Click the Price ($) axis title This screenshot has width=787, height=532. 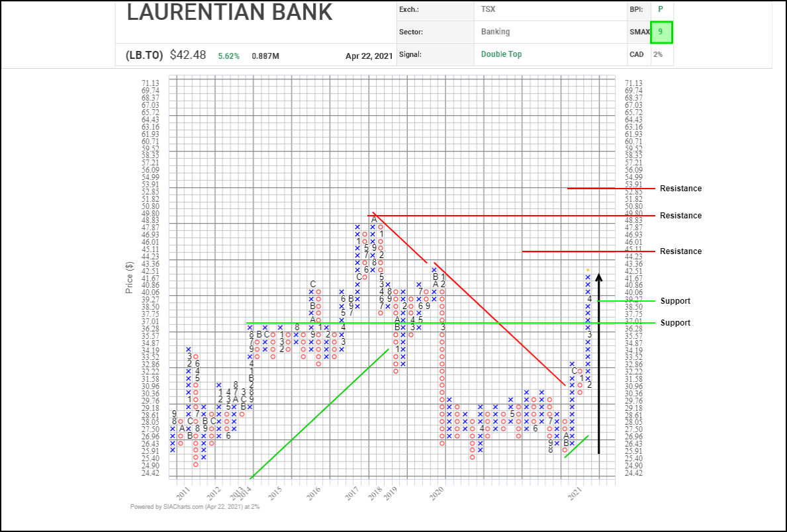point(130,276)
